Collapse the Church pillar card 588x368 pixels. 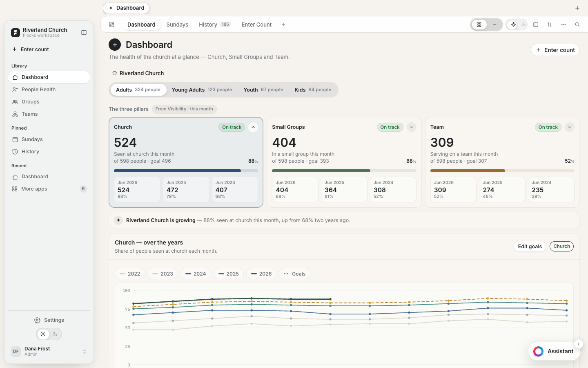click(253, 127)
